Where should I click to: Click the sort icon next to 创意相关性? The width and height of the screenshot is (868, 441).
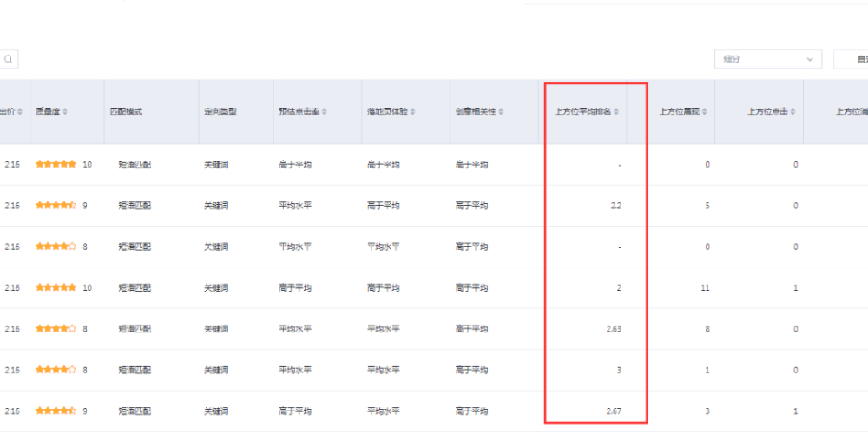502,112
